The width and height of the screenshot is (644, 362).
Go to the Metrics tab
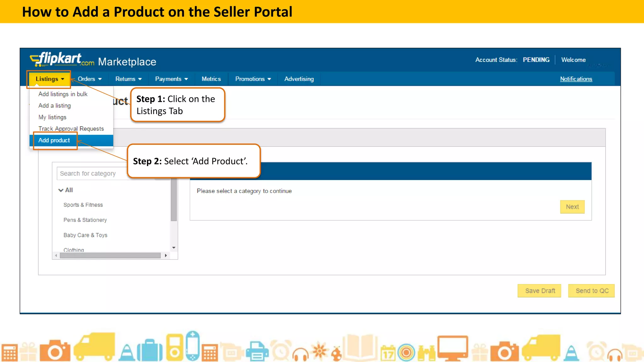click(x=211, y=79)
